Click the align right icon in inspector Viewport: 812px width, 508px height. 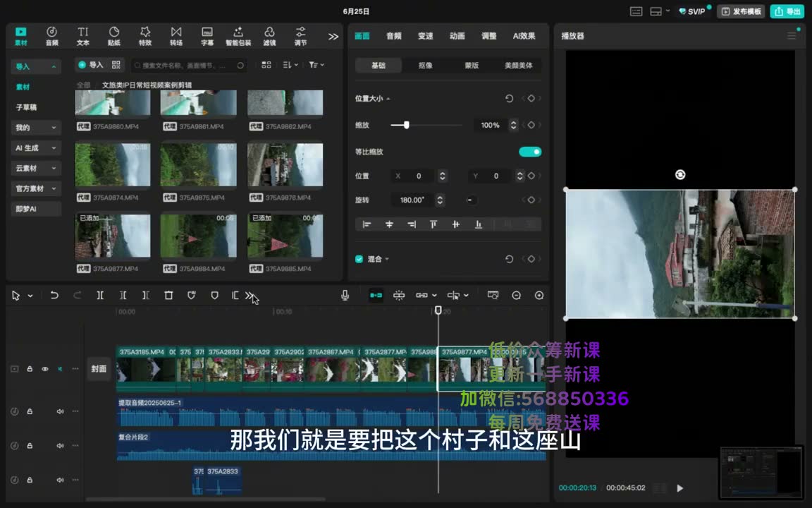(x=412, y=224)
